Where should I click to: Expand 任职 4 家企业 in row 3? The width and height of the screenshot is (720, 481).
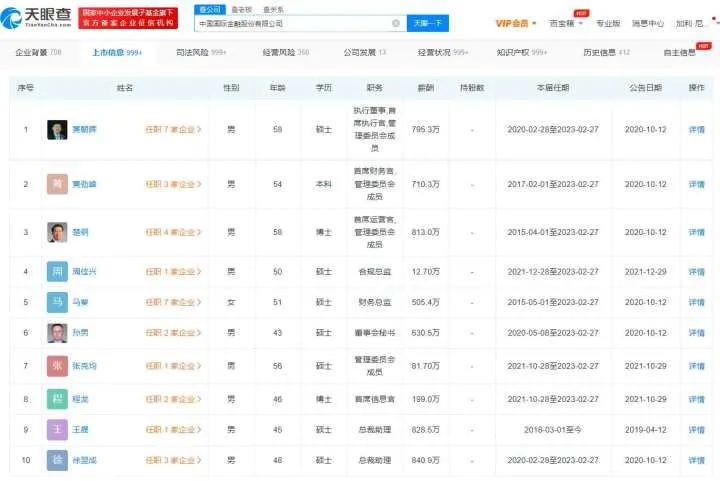click(x=174, y=232)
